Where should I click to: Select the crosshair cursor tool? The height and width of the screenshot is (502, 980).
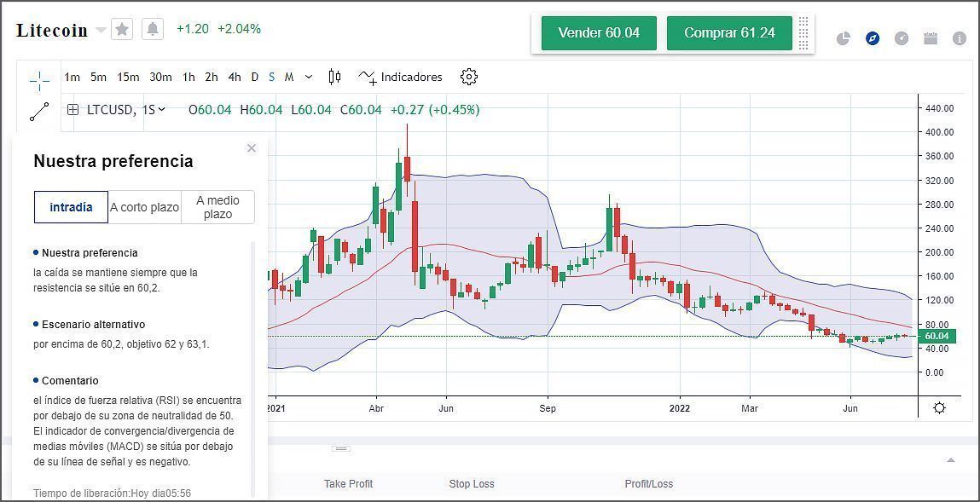point(39,80)
